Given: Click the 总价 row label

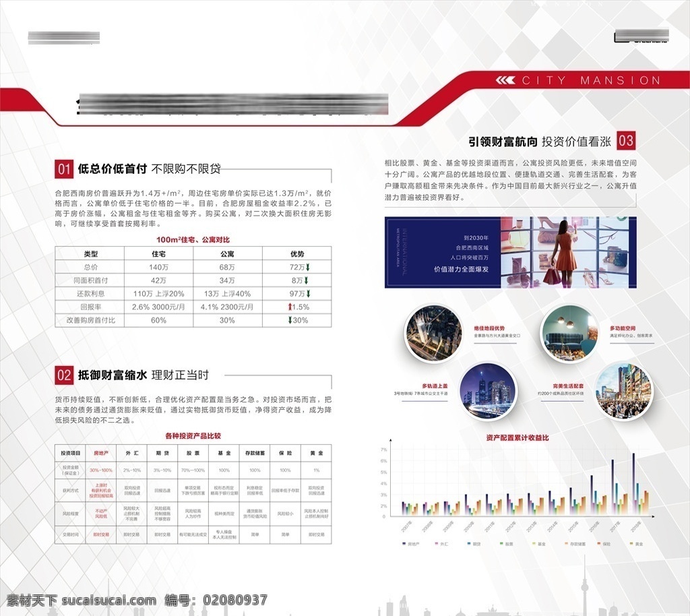Looking at the screenshot, I should [x=91, y=267].
